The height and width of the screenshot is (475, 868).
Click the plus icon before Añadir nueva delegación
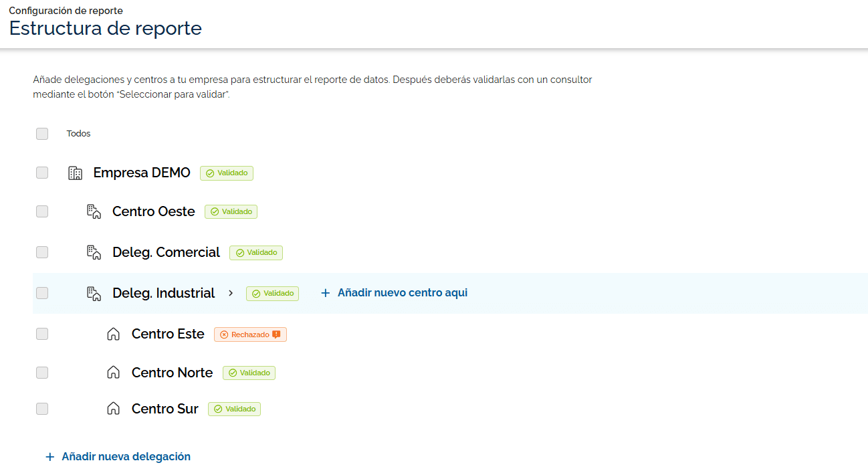[x=49, y=457]
